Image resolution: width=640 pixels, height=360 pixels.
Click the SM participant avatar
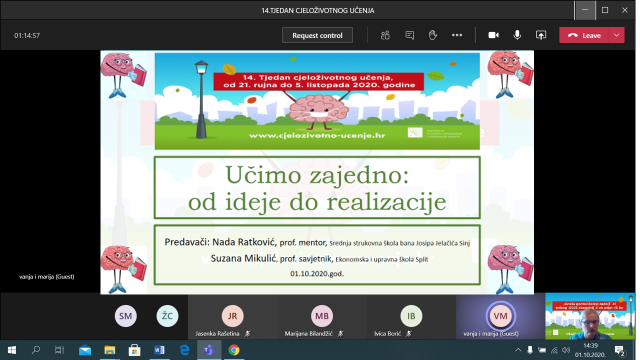[126, 316]
